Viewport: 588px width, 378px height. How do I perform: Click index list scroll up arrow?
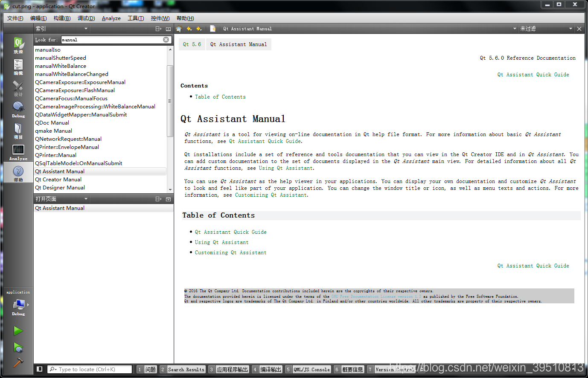pos(170,49)
